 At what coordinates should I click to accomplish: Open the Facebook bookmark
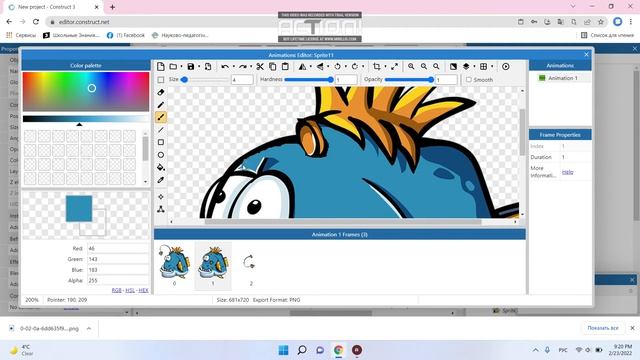(126, 35)
